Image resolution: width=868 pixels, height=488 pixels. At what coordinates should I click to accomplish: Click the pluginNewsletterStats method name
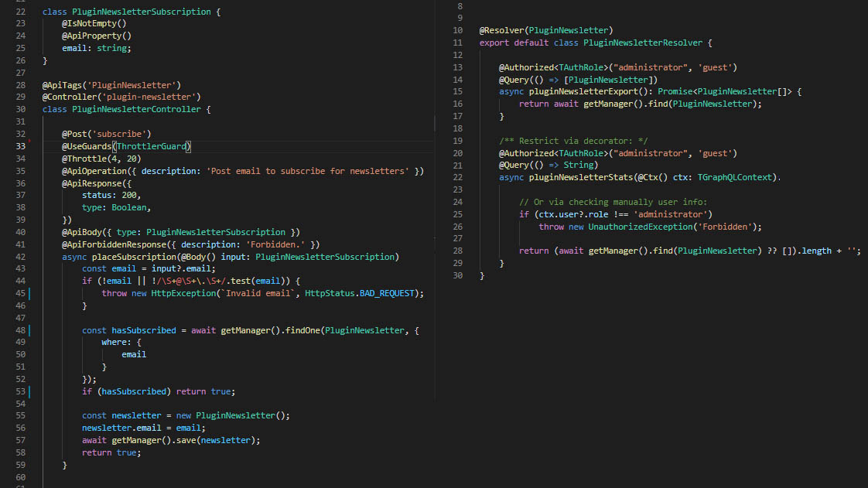click(581, 178)
